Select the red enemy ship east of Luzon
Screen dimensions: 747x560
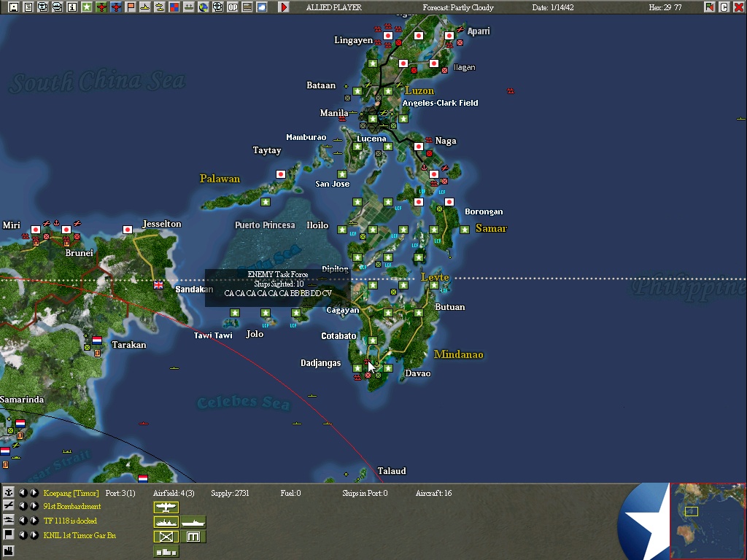point(511,90)
